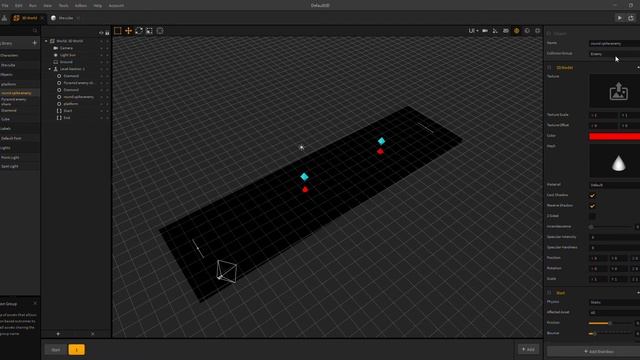Check the unchecked box below Receive Shadow
The width and height of the screenshot is (640, 360).
592,216
